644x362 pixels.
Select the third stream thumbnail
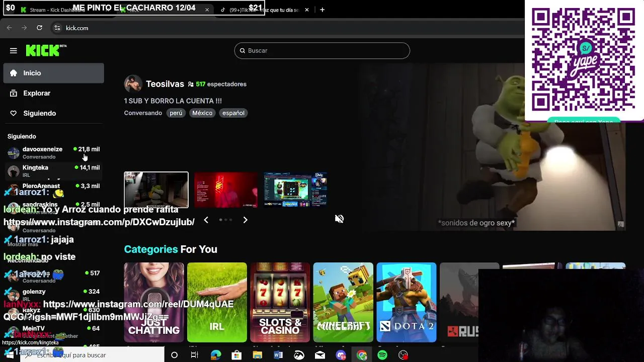pos(295,190)
